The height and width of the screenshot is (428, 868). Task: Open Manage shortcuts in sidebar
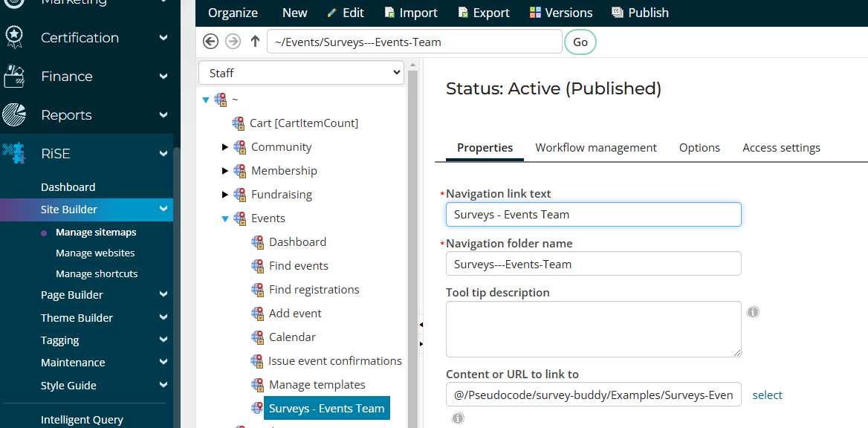[x=97, y=273]
